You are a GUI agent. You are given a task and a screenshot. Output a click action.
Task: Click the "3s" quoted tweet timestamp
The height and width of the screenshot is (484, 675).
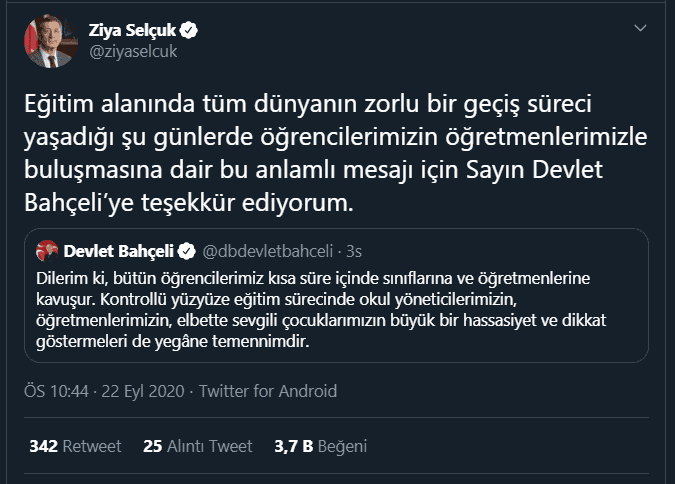pos(353,249)
